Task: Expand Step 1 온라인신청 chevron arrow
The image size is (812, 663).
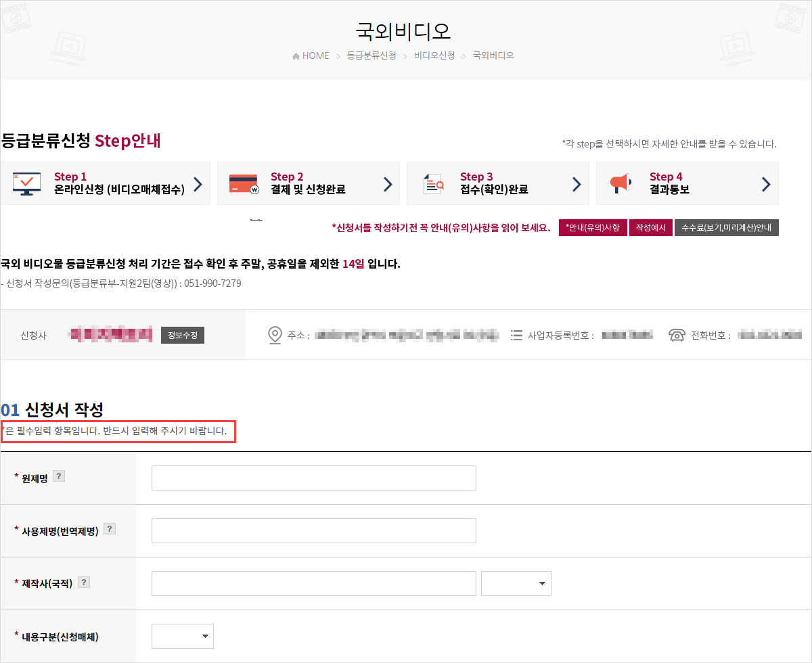Action: tap(198, 183)
